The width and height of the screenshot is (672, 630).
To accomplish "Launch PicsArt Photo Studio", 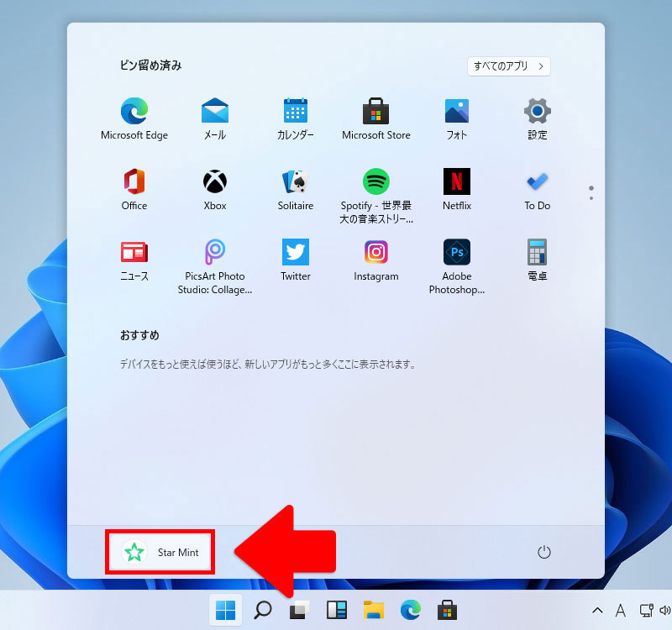I will click(215, 265).
